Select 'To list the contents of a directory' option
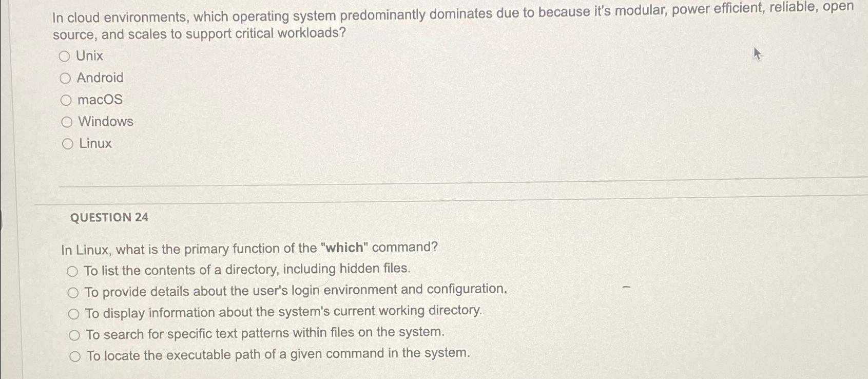The height and width of the screenshot is (379, 868). [x=73, y=270]
